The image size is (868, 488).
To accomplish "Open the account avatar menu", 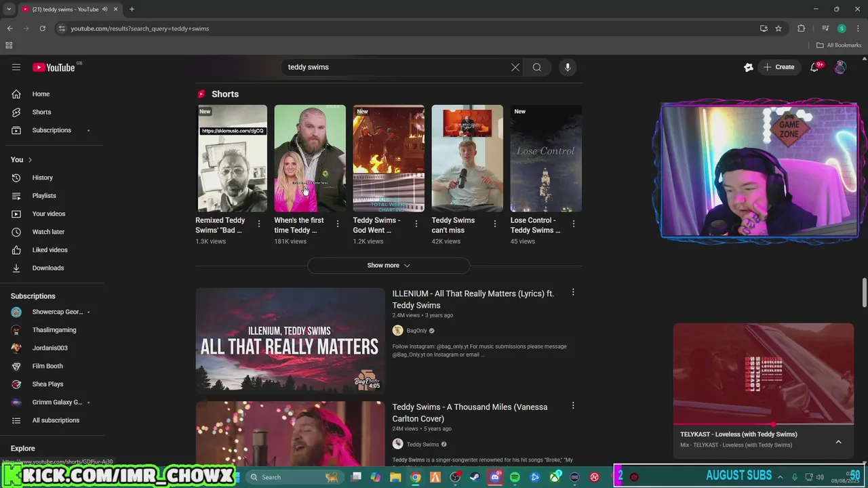I will tap(840, 67).
